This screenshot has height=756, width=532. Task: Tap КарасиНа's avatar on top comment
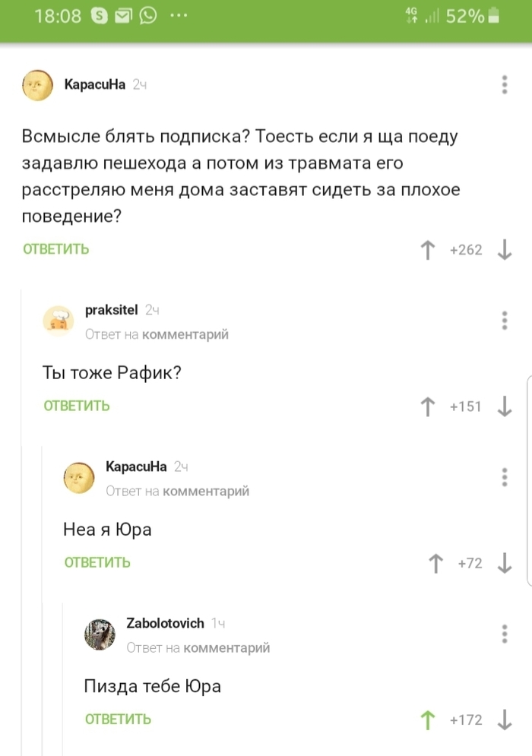37,86
